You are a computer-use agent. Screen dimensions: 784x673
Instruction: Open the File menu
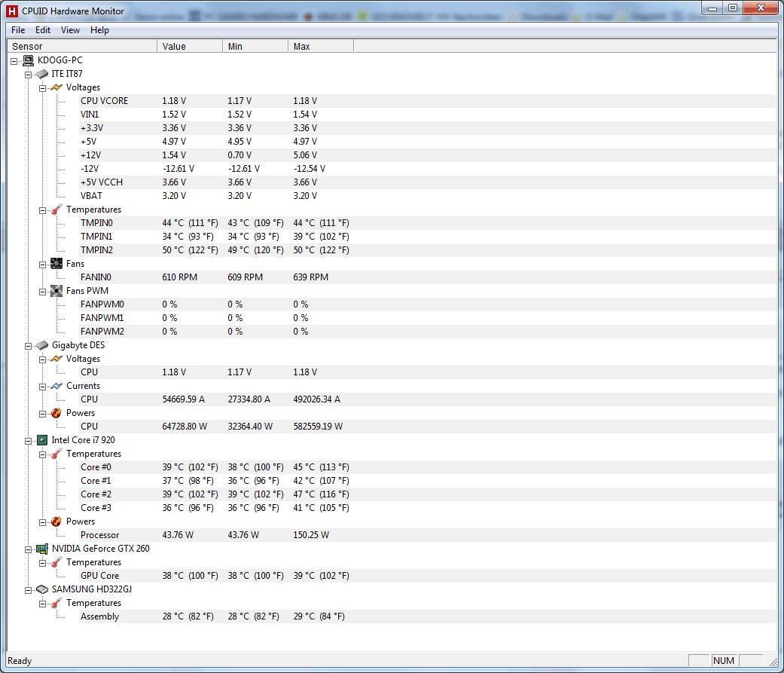pyautogui.click(x=18, y=30)
